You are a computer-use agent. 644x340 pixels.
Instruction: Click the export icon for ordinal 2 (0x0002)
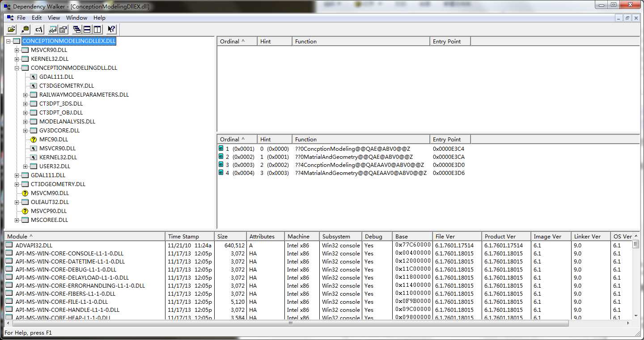(220, 157)
